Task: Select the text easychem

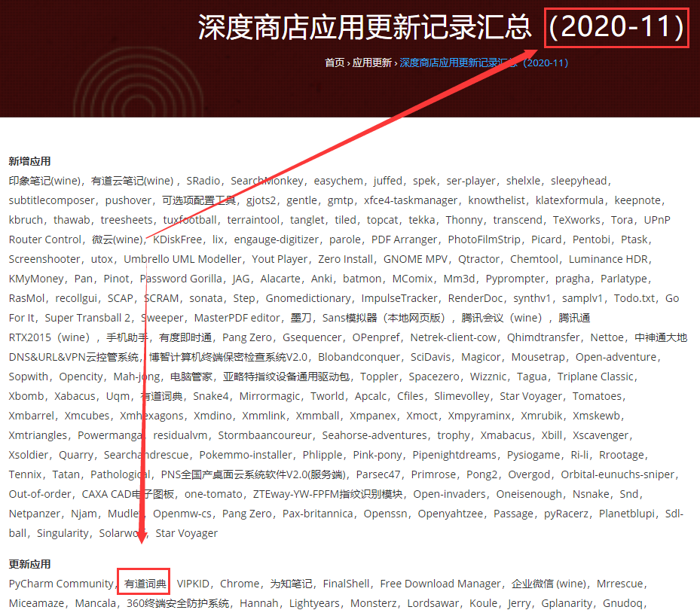Action: [x=338, y=181]
